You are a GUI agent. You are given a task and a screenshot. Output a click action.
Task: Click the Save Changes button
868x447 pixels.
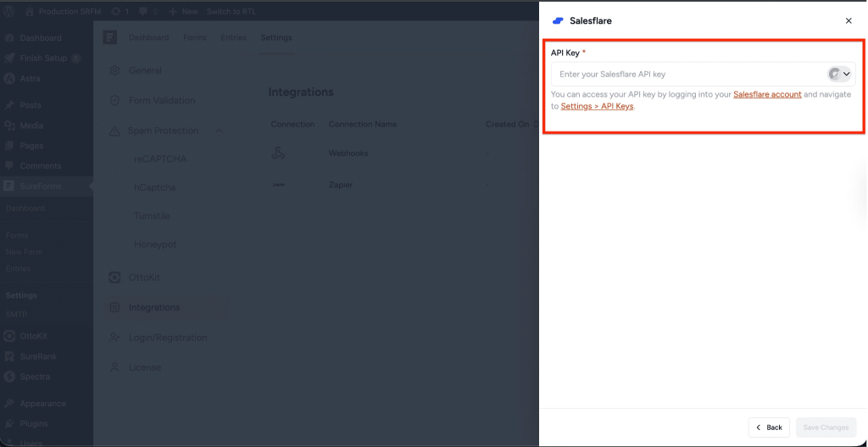[x=826, y=427]
